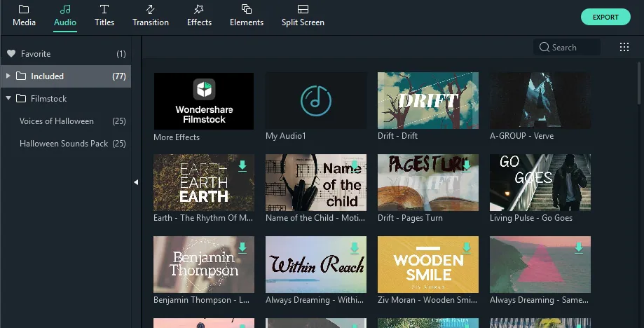Screen dimensions: 644x328
Task: Download Benjamin Thompson track icon
Action: [242, 247]
